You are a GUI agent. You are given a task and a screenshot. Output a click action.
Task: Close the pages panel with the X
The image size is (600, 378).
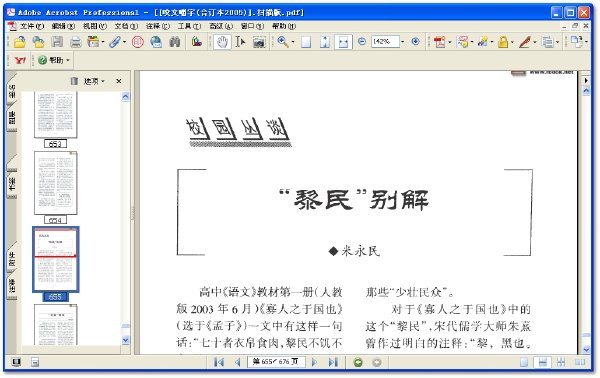119,81
